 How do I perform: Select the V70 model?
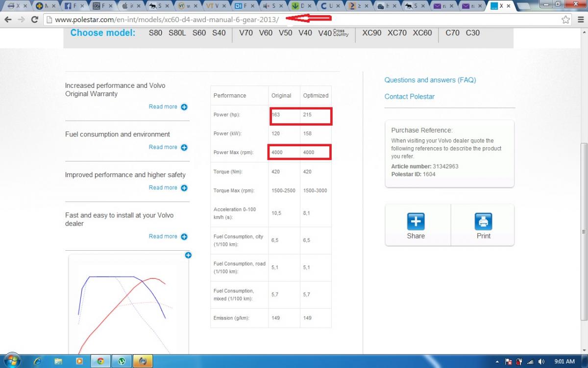tap(246, 33)
